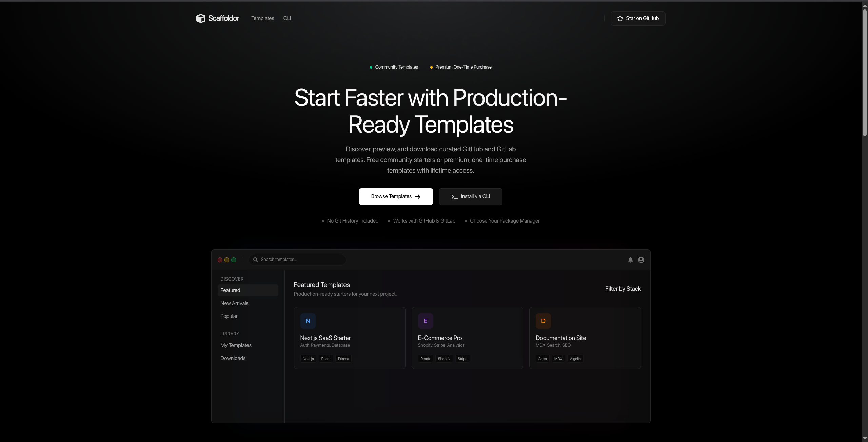Click the D icon on Documentation Site card
Image resolution: width=868 pixels, height=442 pixels.
point(542,321)
